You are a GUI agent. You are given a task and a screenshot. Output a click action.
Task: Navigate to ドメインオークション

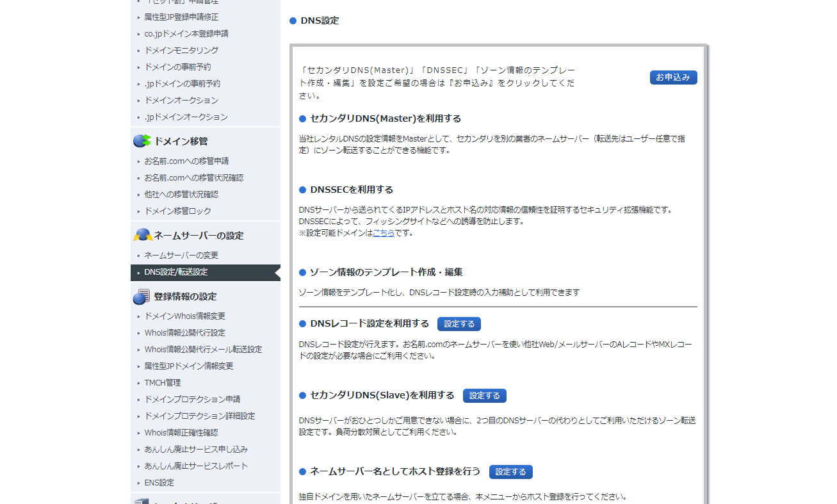pyautogui.click(x=181, y=101)
